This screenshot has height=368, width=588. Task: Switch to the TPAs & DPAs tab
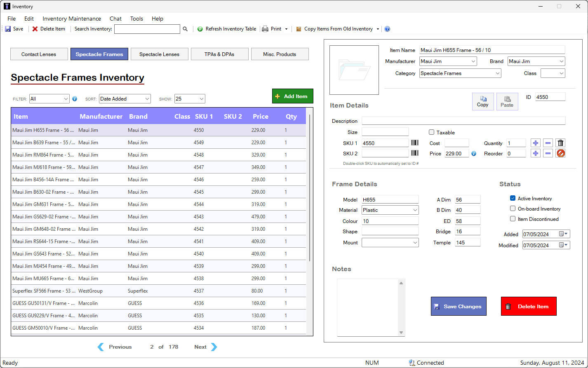(x=219, y=54)
